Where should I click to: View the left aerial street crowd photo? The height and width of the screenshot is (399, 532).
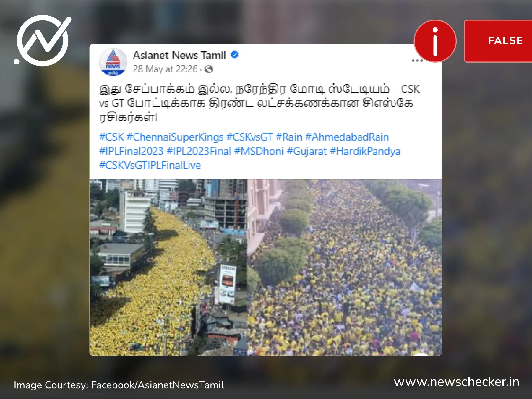[x=168, y=267]
